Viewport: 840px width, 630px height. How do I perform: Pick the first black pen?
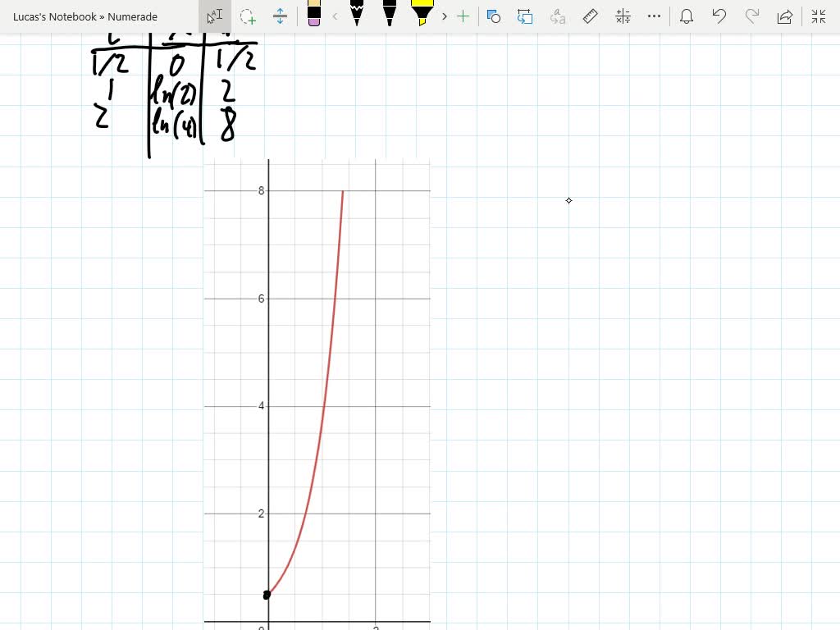356,16
